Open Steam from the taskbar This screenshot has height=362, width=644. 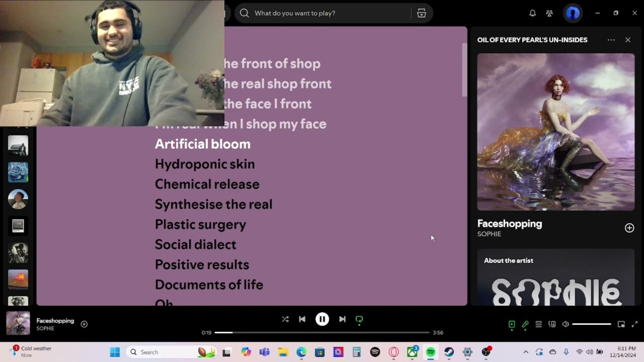coord(449,352)
